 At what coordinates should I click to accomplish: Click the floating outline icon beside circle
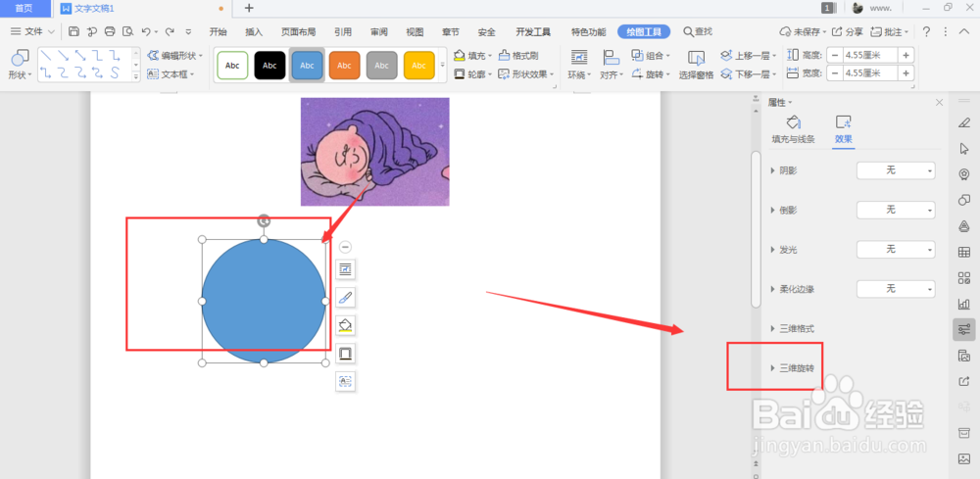(x=345, y=354)
